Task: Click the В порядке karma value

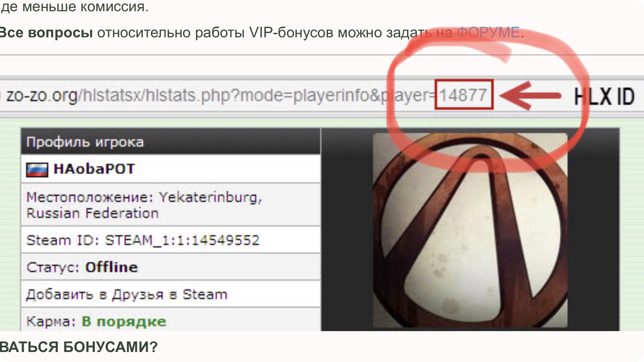Action: tap(124, 321)
